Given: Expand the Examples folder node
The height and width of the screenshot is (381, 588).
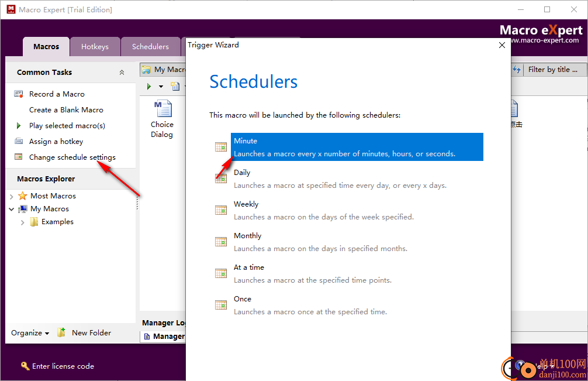Looking at the screenshot, I should (22, 222).
